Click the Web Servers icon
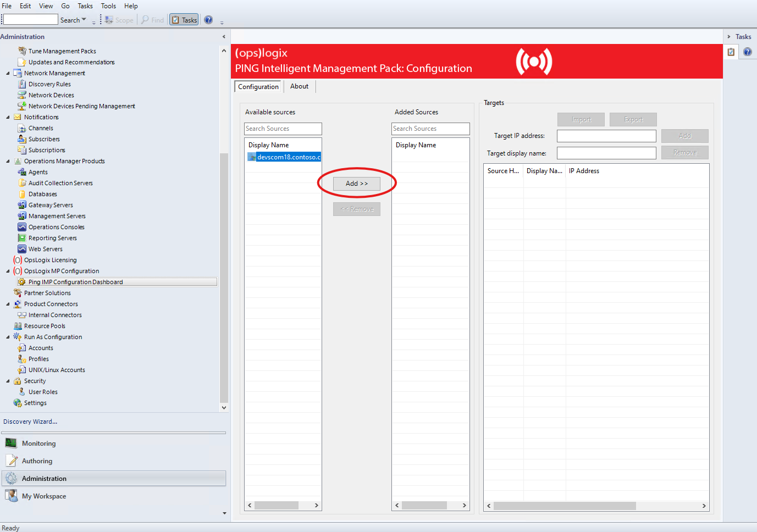Viewport: 757px width, 532px height. tap(22, 249)
